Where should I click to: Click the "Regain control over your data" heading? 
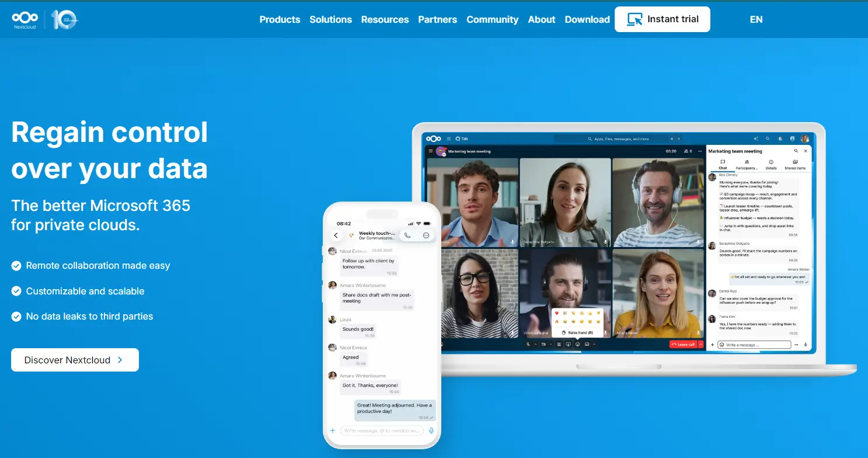click(110, 150)
